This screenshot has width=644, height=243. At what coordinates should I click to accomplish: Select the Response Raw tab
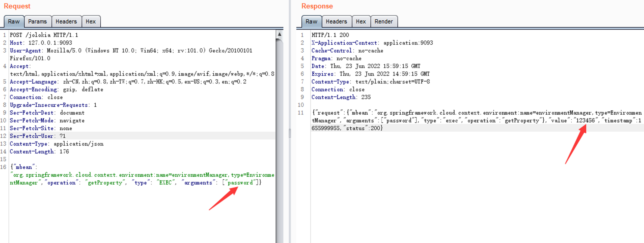click(x=311, y=22)
